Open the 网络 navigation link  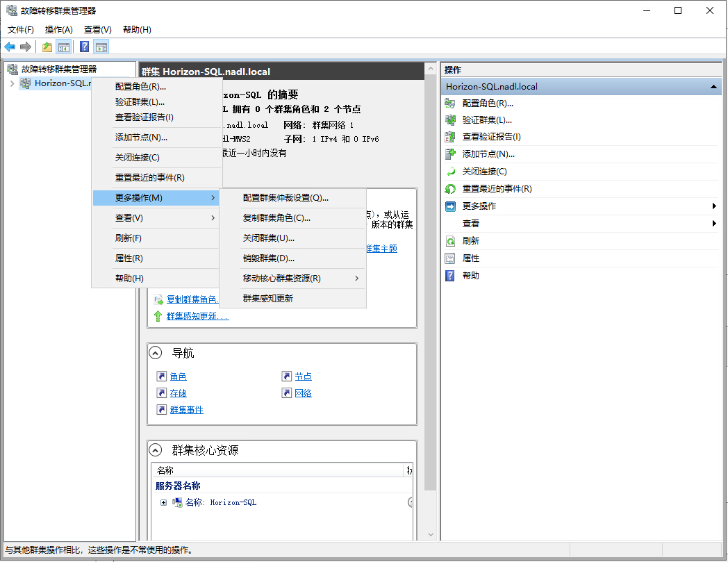[x=303, y=393]
